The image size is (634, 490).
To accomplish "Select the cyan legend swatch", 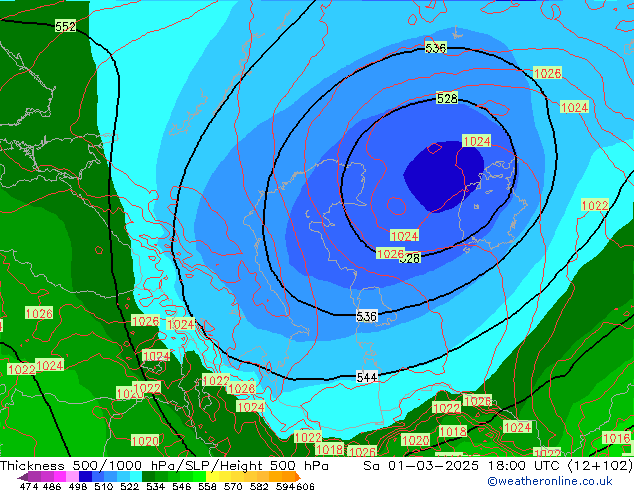I will (136, 476).
